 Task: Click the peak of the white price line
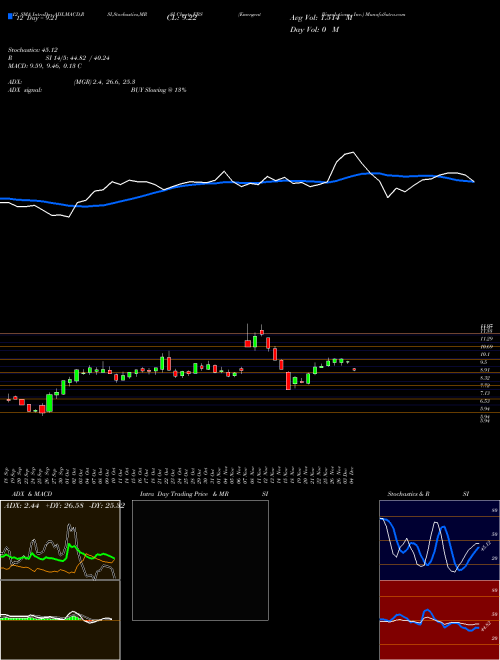pyautogui.click(x=352, y=152)
